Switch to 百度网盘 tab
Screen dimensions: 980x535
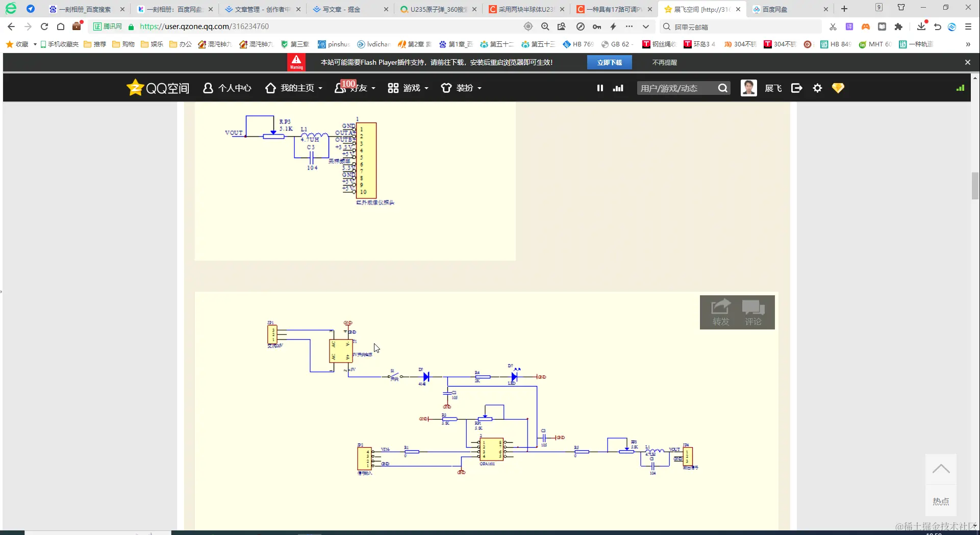(790, 9)
